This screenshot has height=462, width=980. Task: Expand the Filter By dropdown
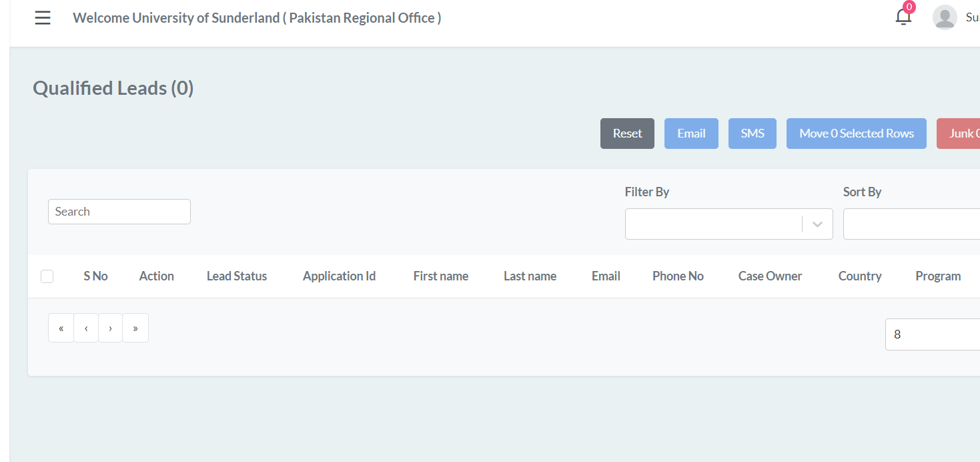click(x=728, y=224)
